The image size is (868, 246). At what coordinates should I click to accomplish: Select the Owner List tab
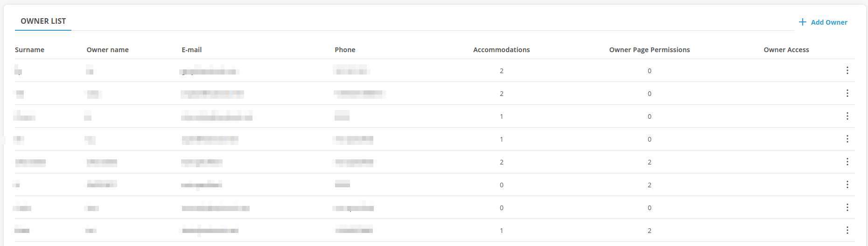tap(43, 21)
